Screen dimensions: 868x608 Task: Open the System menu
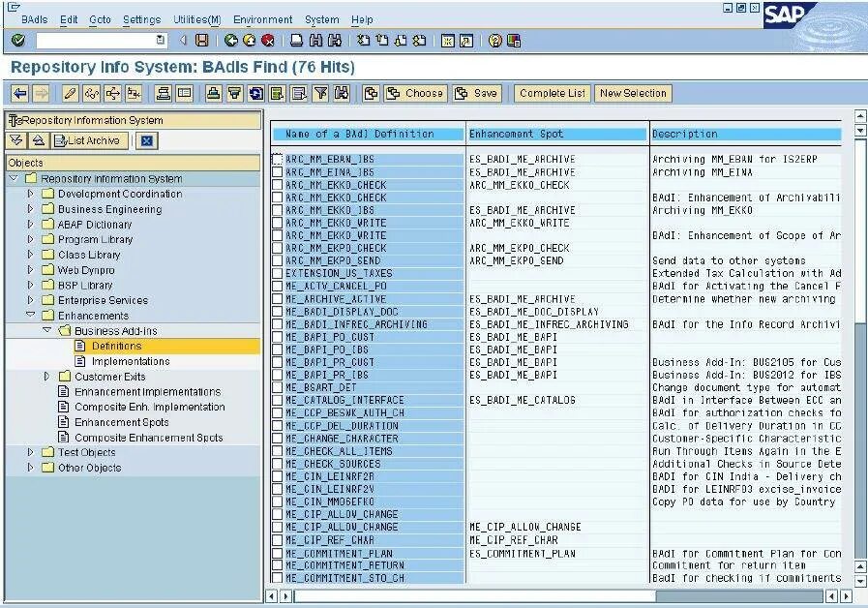(321, 19)
